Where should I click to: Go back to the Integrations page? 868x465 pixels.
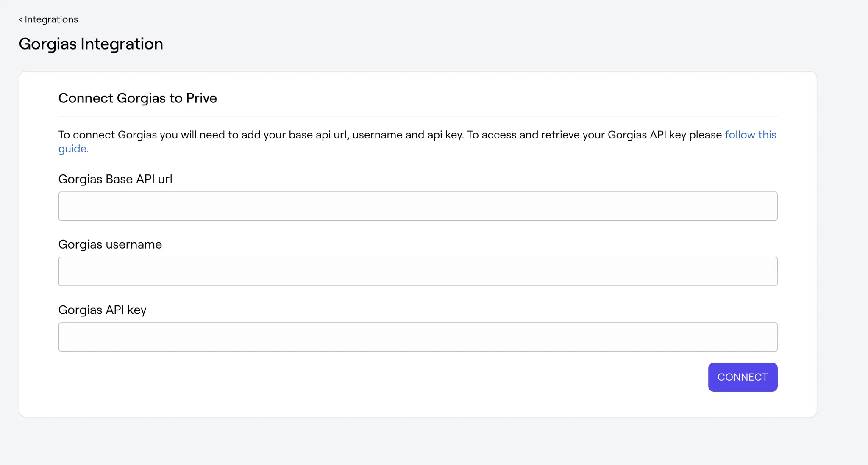tap(51, 19)
